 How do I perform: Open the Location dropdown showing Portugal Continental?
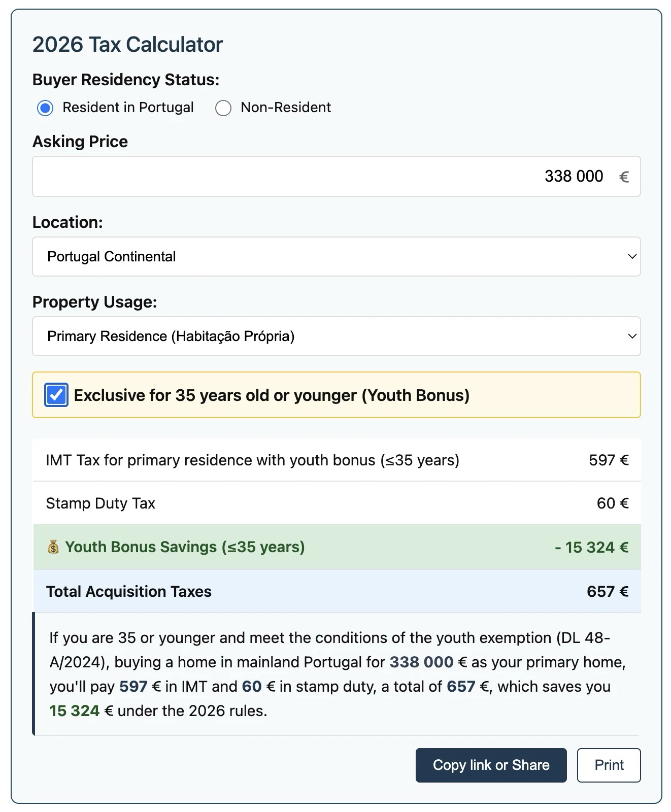pyautogui.click(x=336, y=257)
